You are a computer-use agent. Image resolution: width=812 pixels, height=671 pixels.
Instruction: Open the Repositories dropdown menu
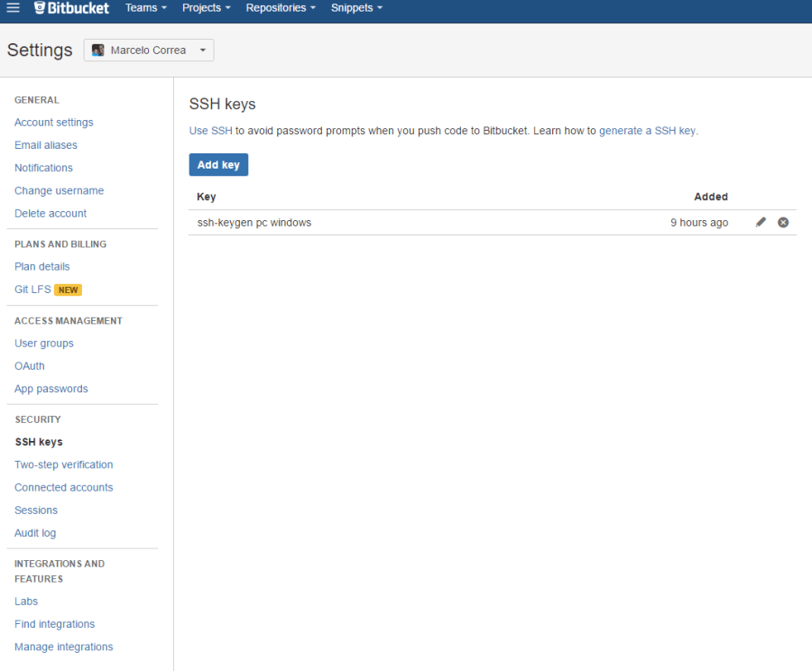281,8
